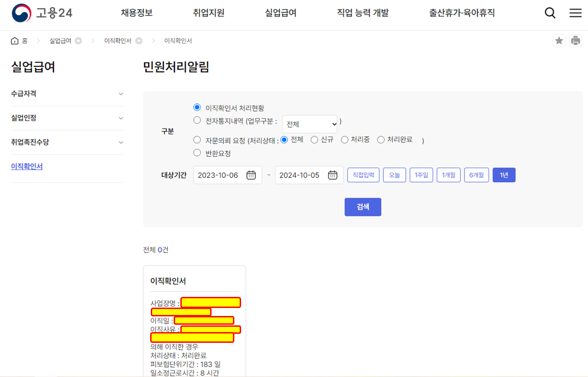The image size is (588, 377).
Task: Print the page using the printer icon
Action: click(576, 41)
